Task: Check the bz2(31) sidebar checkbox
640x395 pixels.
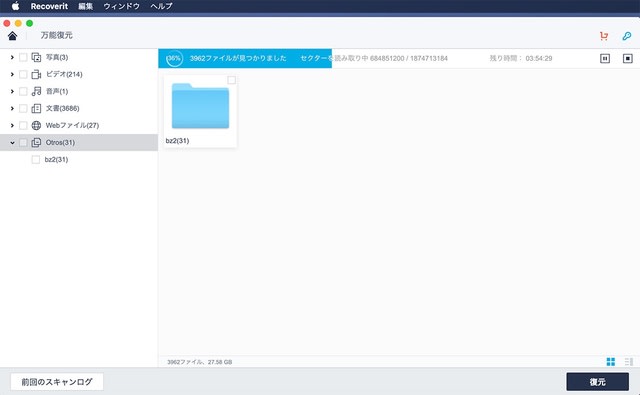Action: point(36,160)
